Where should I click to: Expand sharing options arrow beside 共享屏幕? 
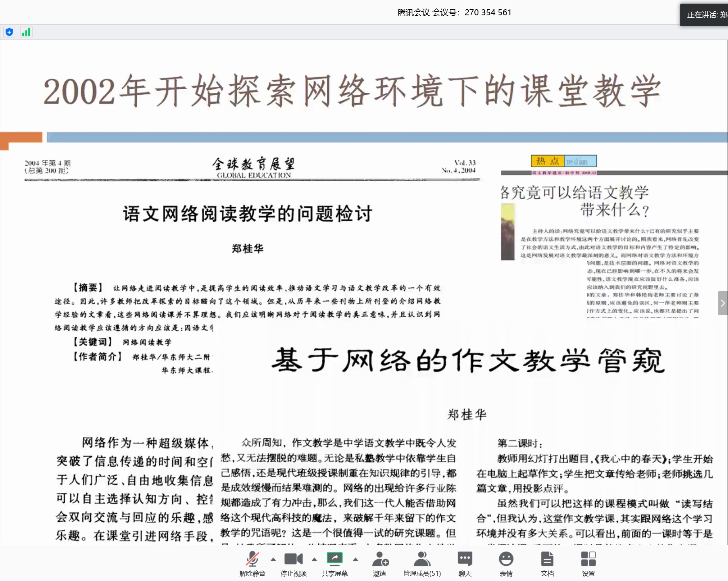click(x=355, y=559)
